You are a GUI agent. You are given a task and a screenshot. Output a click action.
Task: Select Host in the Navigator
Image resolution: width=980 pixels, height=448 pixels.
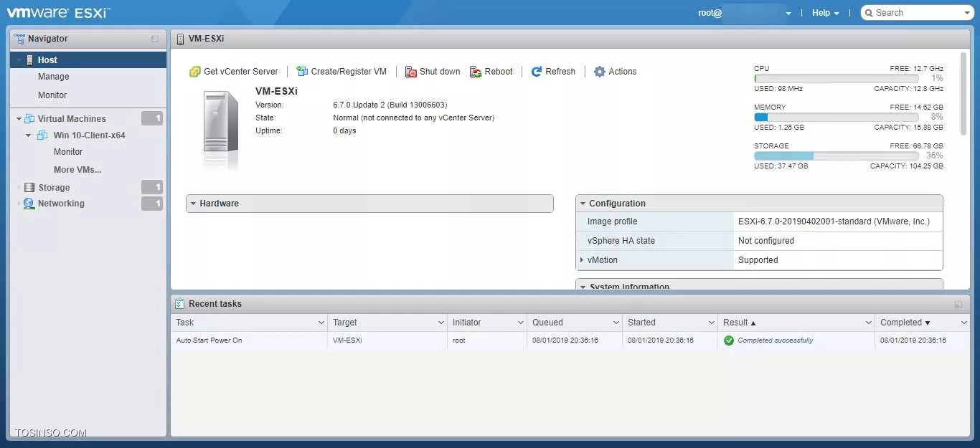88,60
